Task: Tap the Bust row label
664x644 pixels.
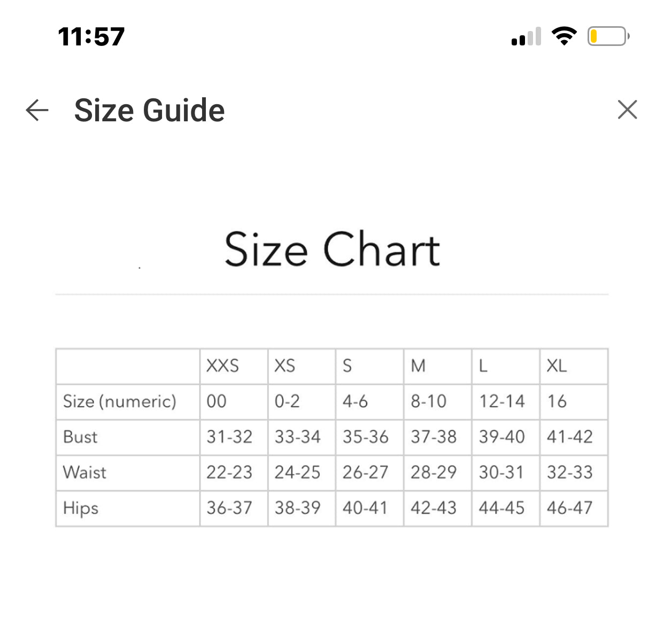Action: click(128, 437)
